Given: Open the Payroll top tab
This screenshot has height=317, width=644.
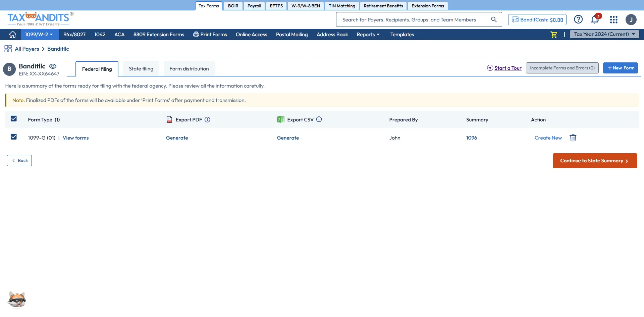Looking at the screenshot, I should pos(254,6).
